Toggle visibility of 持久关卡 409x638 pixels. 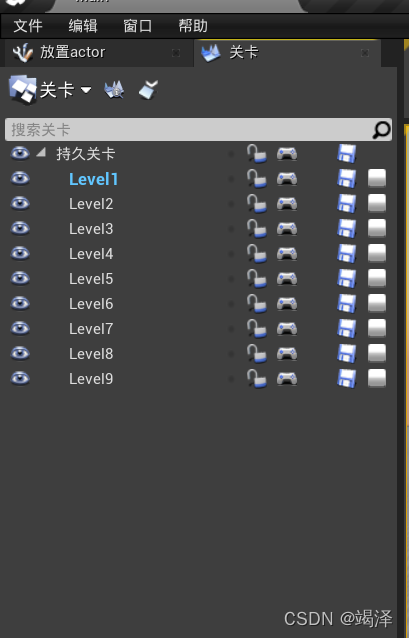coord(20,153)
